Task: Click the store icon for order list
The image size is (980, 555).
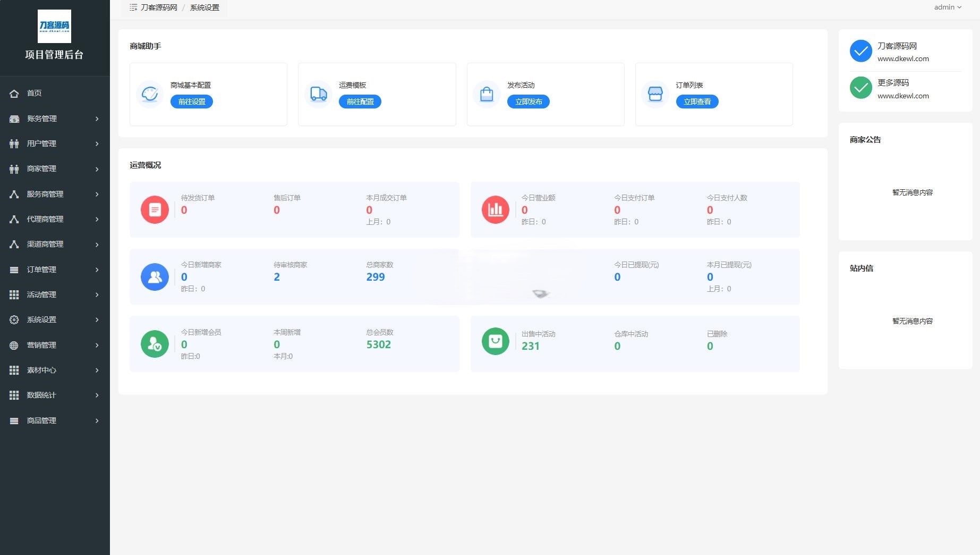Action: (655, 94)
